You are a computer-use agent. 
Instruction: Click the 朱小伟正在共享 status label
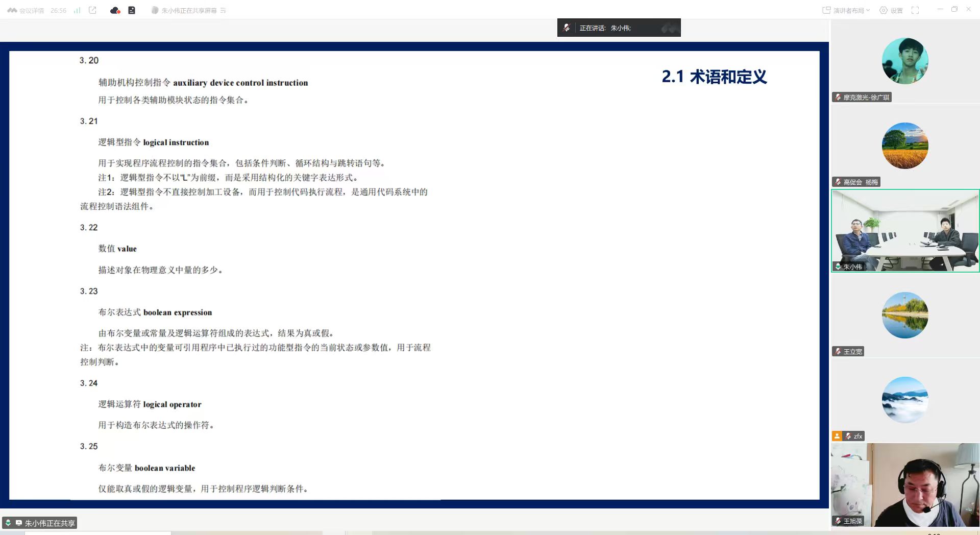click(x=50, y=523)
